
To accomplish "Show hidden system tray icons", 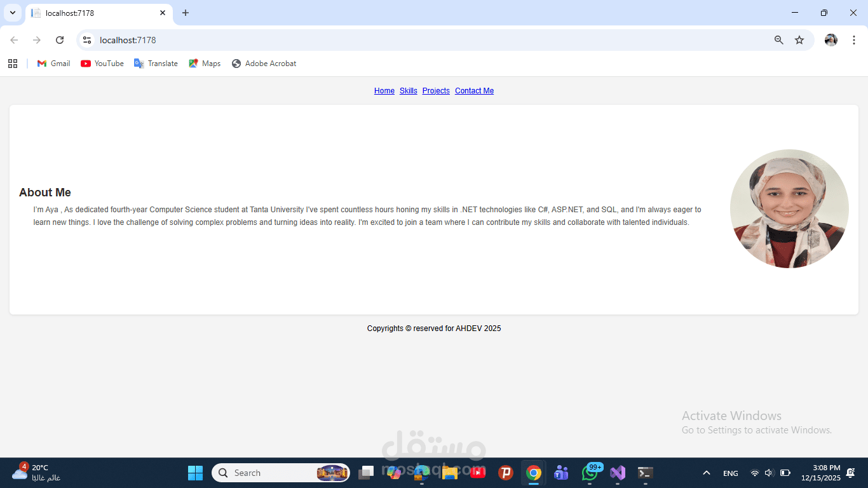I will pos(706,473).
